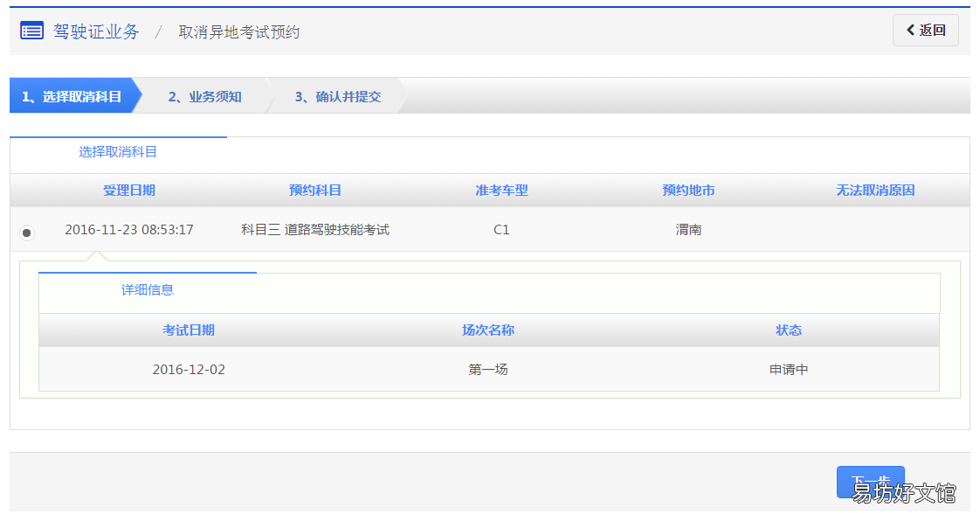The image size is (980, 521).
Task: Click 取消异地考试预约 breadcrumb text
Action: (239, 32)
